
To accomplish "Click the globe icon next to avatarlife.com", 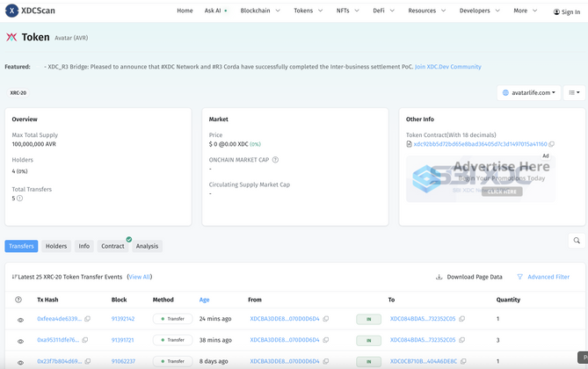I will (505, 92).
